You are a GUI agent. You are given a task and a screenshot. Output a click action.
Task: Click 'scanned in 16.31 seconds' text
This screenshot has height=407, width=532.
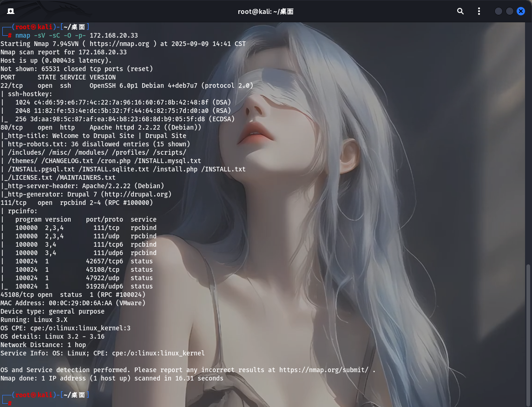(179, 379)
